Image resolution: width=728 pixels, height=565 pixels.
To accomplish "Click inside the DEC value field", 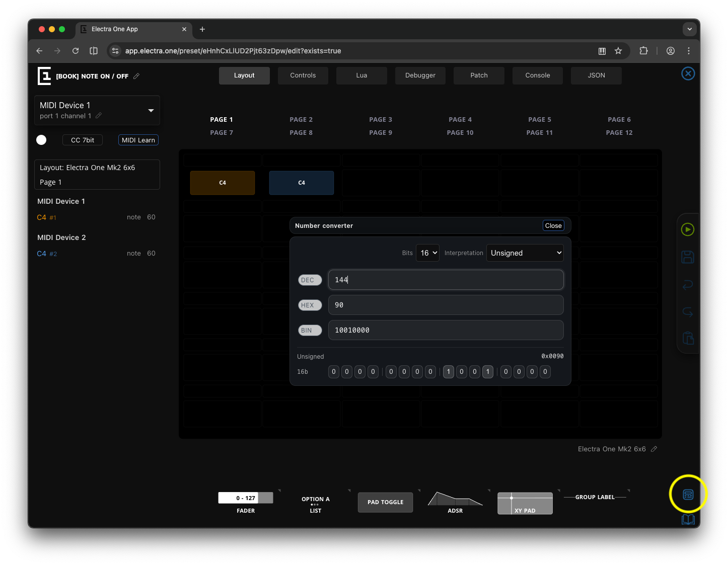I will point(445,280).
